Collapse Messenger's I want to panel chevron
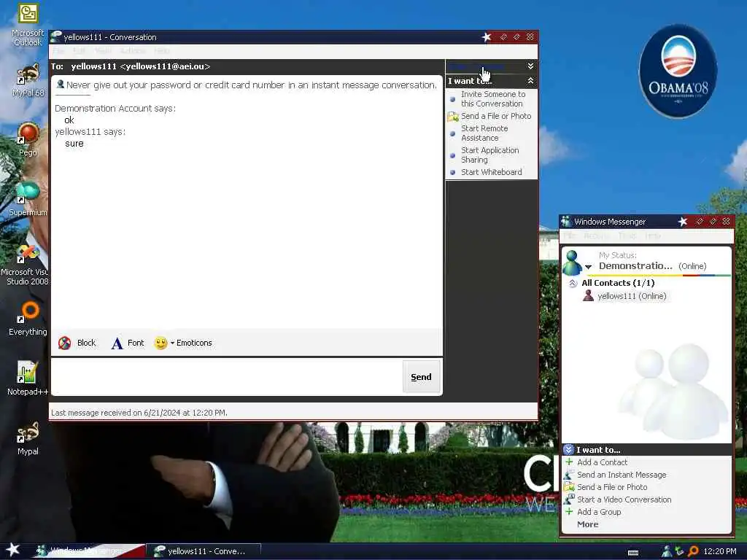Image resolution: width=747 pixels, height=560 pixels. coord(568,449)
